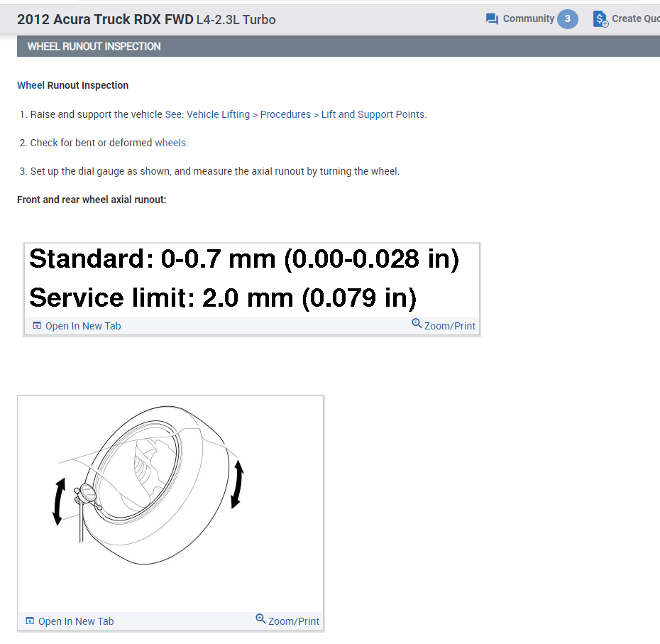
Task: Click step 3 'Set up the dial gauge' text
Action: 214,171
